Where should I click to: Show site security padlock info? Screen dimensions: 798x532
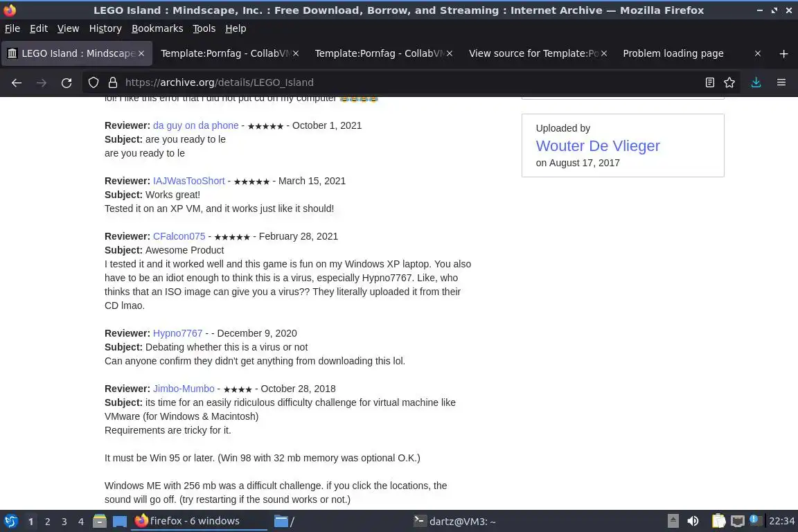click(113, 82)
